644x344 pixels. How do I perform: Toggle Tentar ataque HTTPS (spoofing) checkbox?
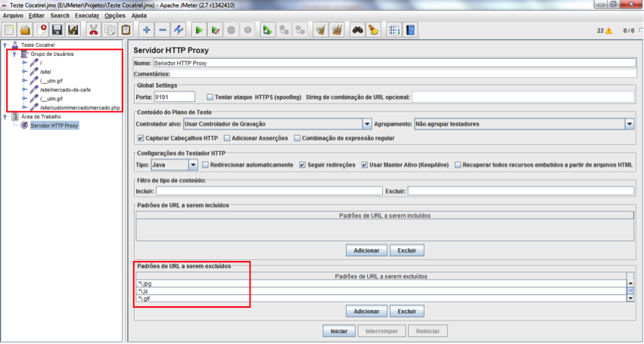click(210, 98)
